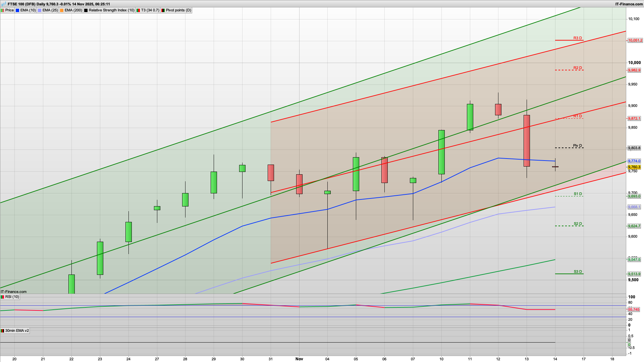The height and width of the screenshot is (362, 644).
Task: Select the blue EMA (10) indicator icon
Action: point(17,10)
